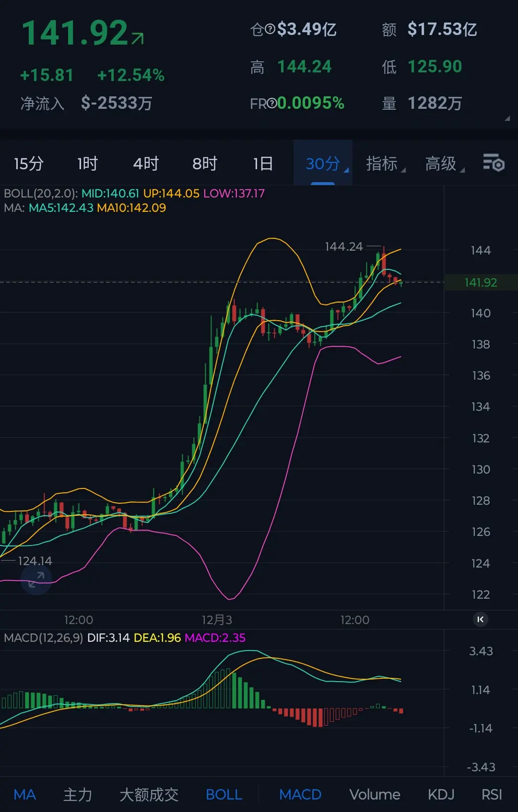Image resolution: width=518 pixels, height=812 pixels.
Task: Select 1日 timeframe
Action: pyautogui.click(x=263, y=163)
